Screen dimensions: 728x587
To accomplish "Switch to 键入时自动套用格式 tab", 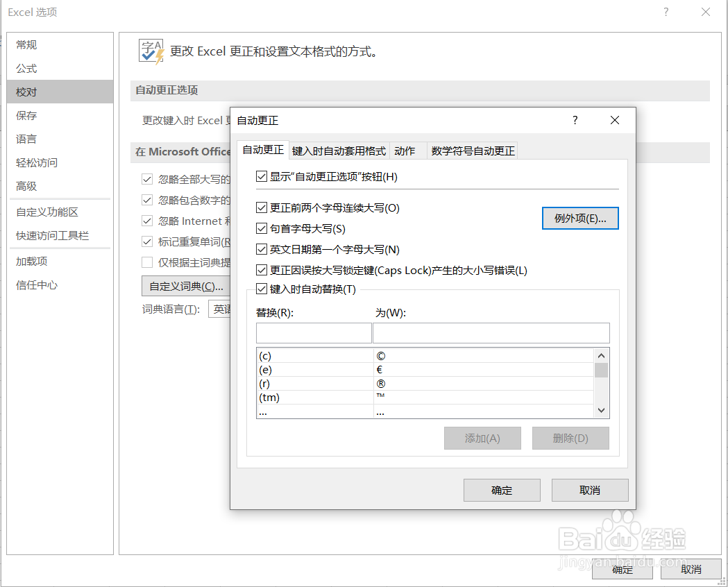I will (x=339, y=151).
